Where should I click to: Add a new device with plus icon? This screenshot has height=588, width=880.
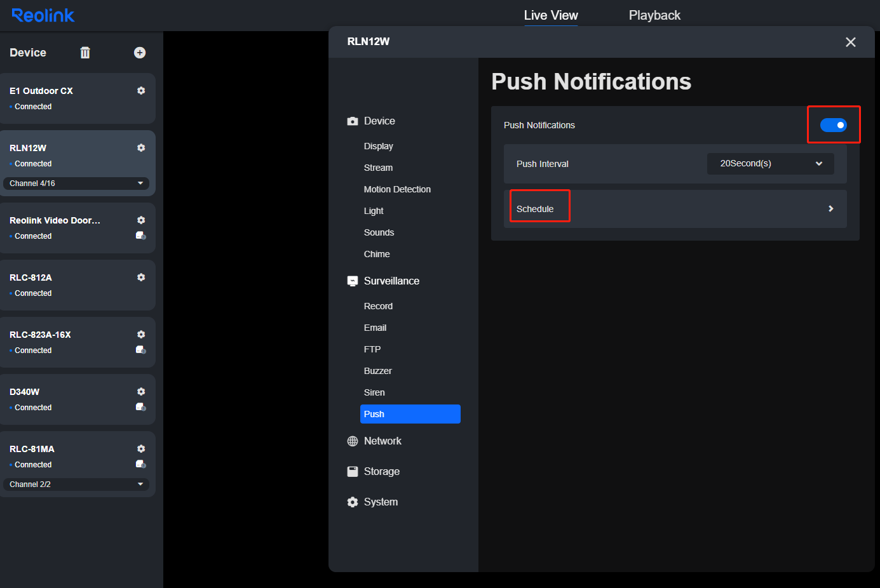(x=140, y=53)
